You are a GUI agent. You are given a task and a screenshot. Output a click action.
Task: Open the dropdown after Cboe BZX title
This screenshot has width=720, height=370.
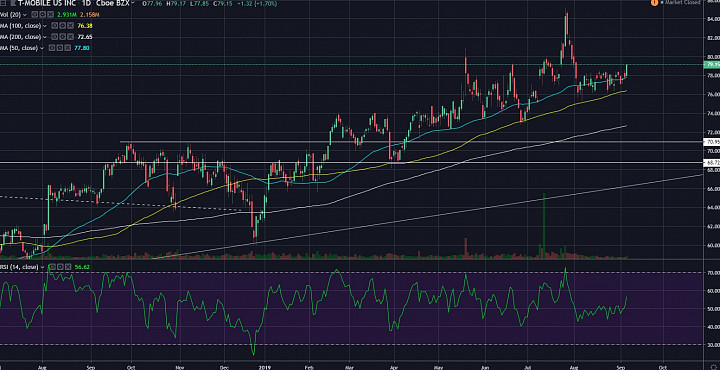click(133, 2)
